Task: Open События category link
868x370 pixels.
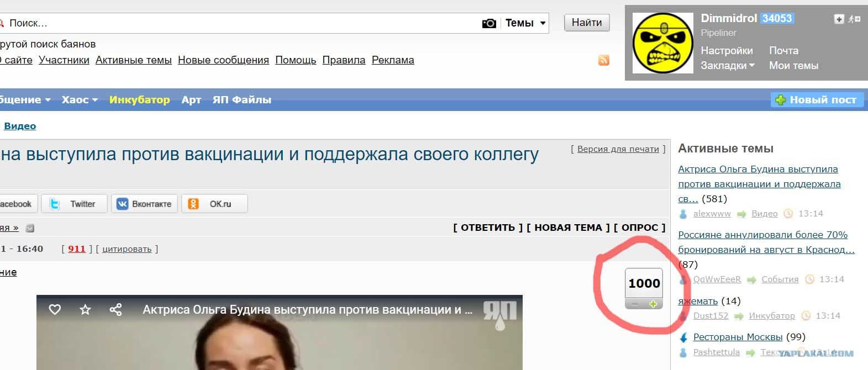Action: (780, 279)
